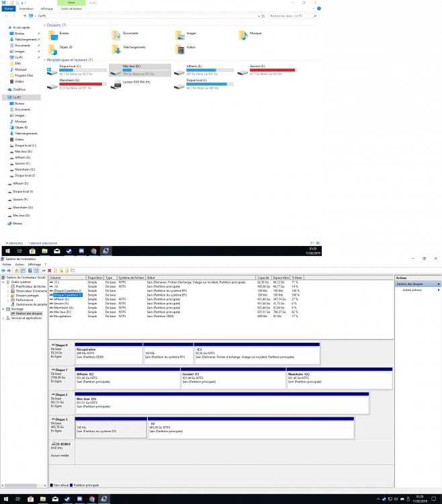The height and width of the screenshot is (504, 442).
Task: Click the Fichier button in Explorer
Action: pyautogui.click(x=9, y=9)
